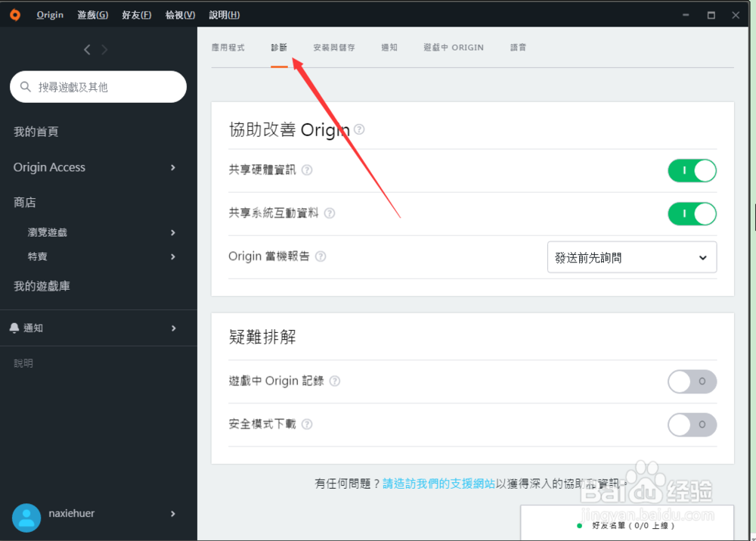Open the 遊戲(G) menu
Image resolution: width=756 pixels, height=541 pixels.
[92, 15]
